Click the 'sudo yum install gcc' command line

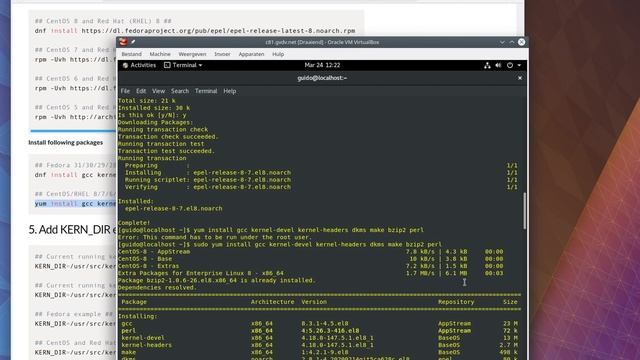pos(280,244)
